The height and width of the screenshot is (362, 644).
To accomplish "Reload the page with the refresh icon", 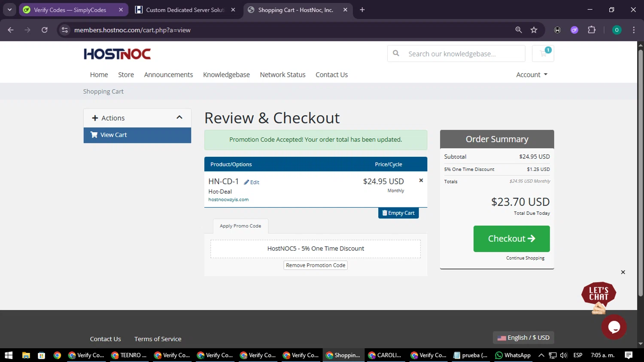I will (x=44, y=30).
